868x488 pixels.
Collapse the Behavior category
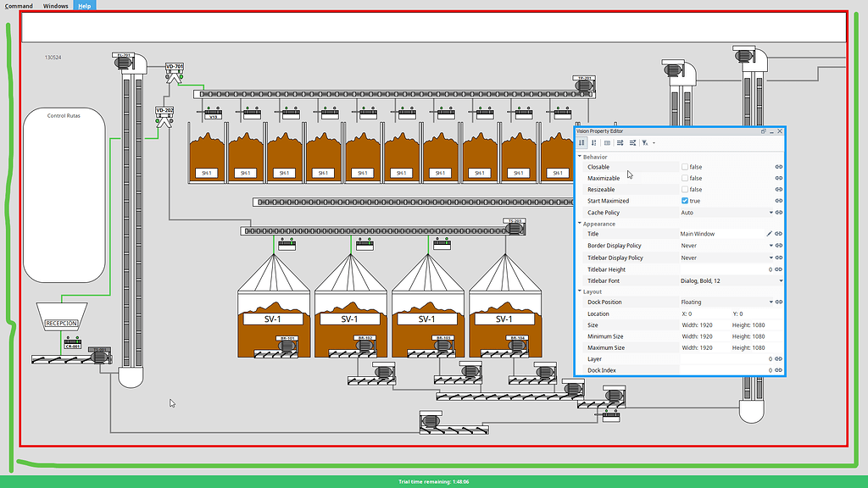[x=579, y=156]
